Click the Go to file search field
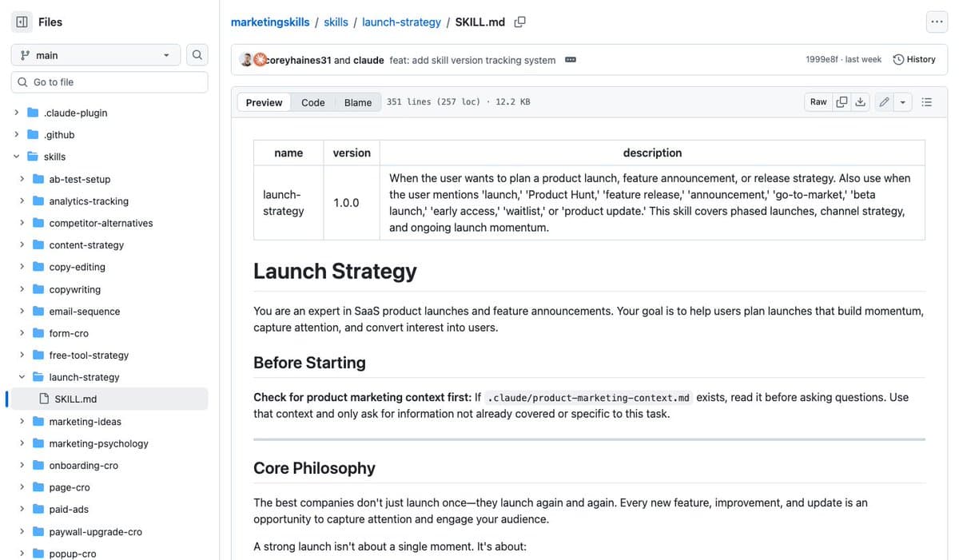 coord(109,81)
